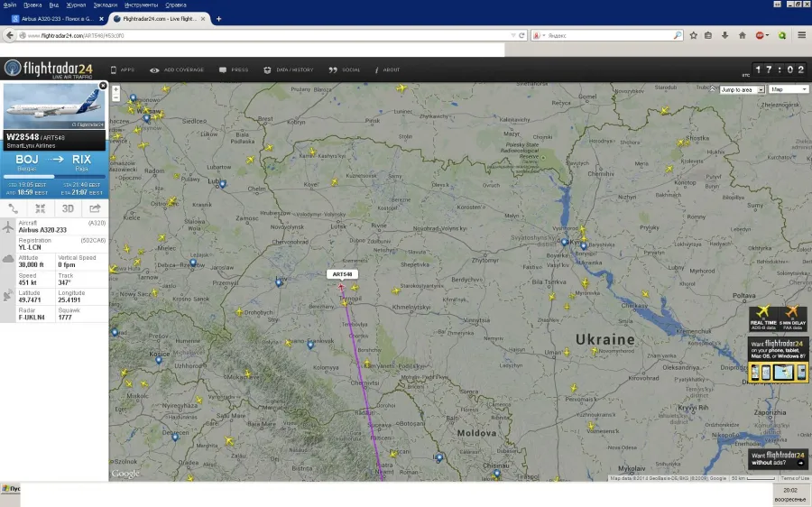Viewport: 812px width, 507px height.
Task: Open the Adblock Plus menu
Action: point(762,35)
